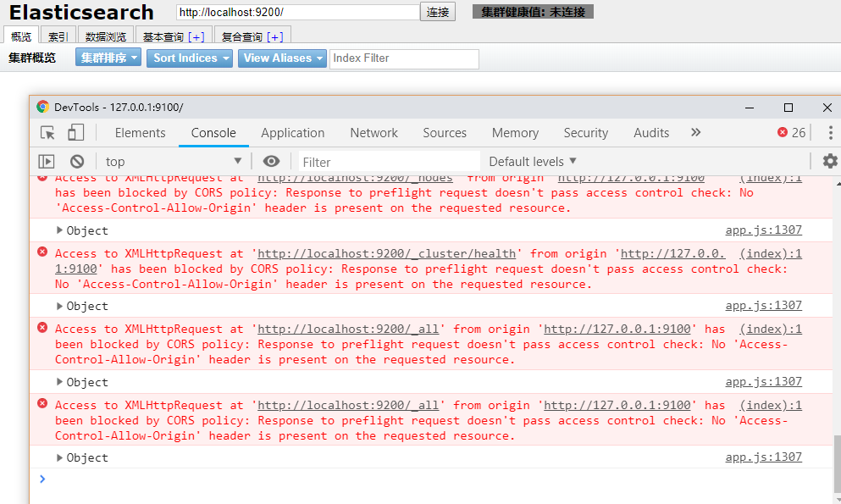This screenshot has height=504, width=841.
Task: Open the http://127.0.0.1:9100 origin link in first _all error
Action: (x=617, y=330)
